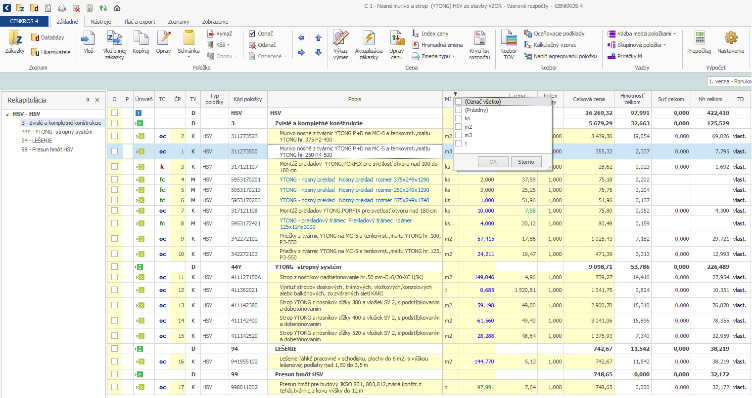
Task: Switch to the Zobrazenie ribbon tab
Action: click(215, 22)
